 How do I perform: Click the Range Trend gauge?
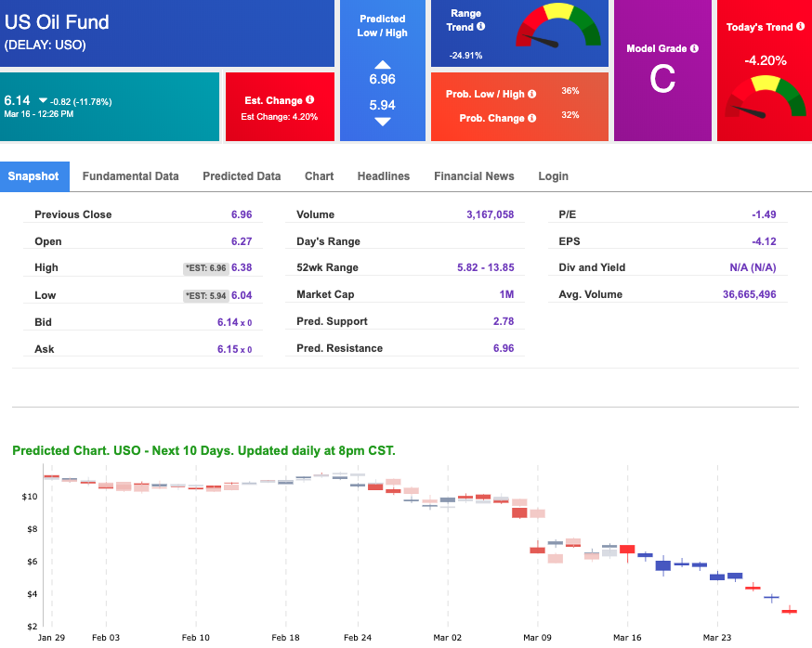[x=557, y=25]
